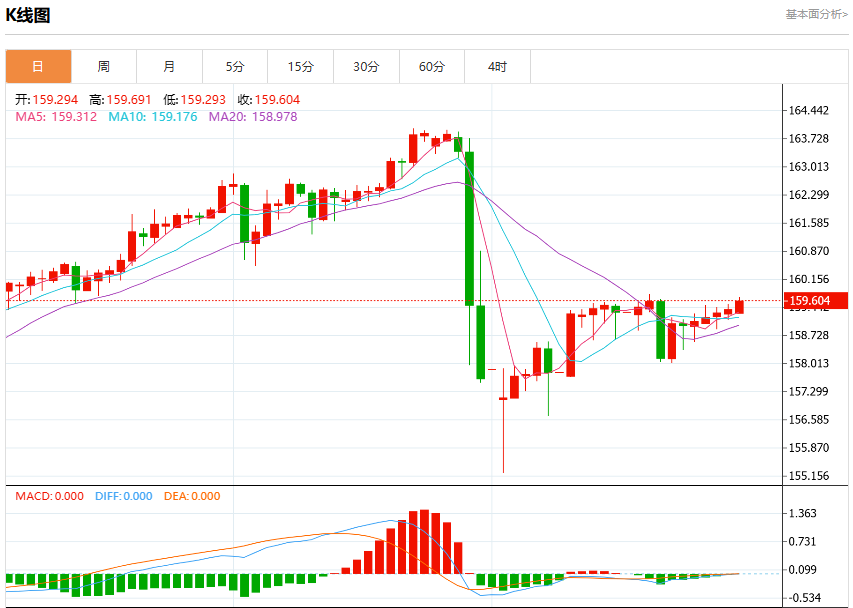This screenshot has height=608, width=853.
Task: Open the 60分 interval tab
Action: point(432,66)
